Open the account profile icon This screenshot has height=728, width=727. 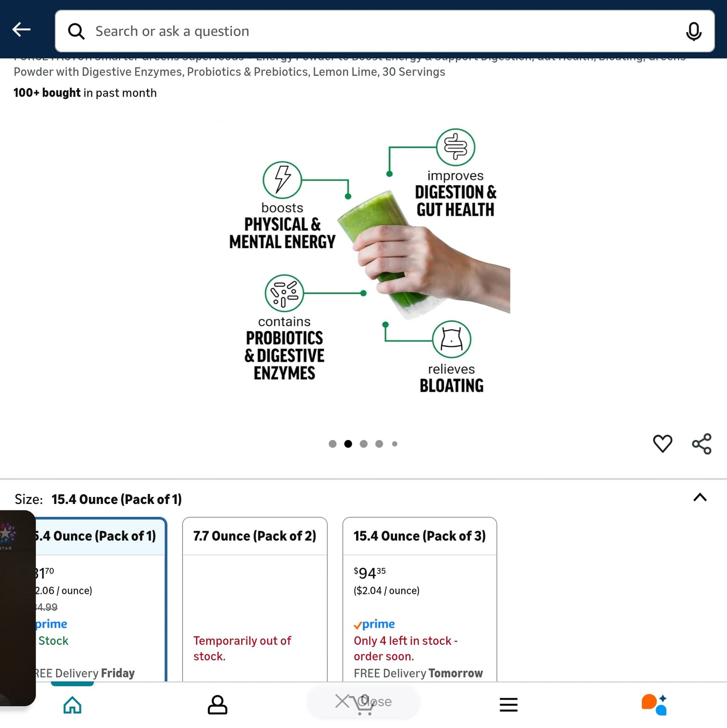tap(217, 705)
